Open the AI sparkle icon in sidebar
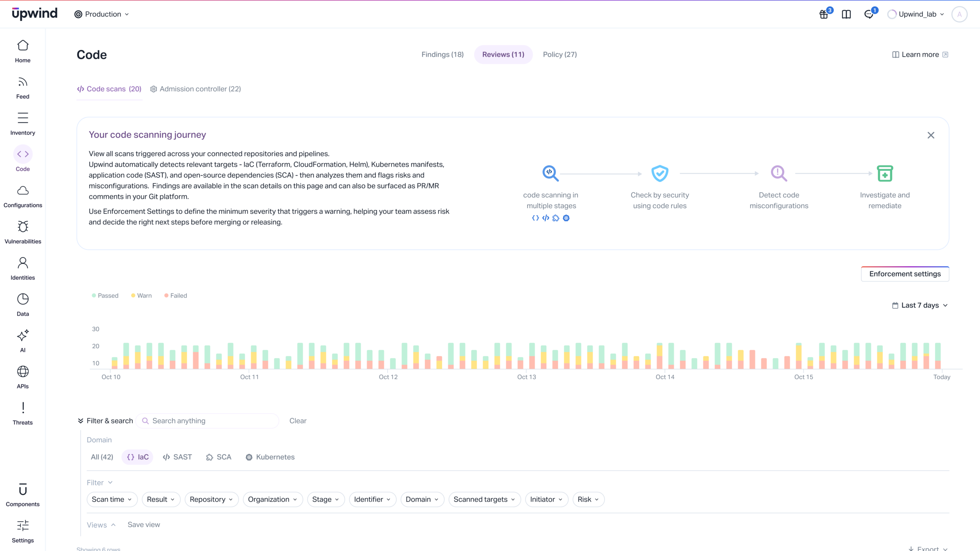The width and height of the screenshot is (980, 551). (23, 336)
